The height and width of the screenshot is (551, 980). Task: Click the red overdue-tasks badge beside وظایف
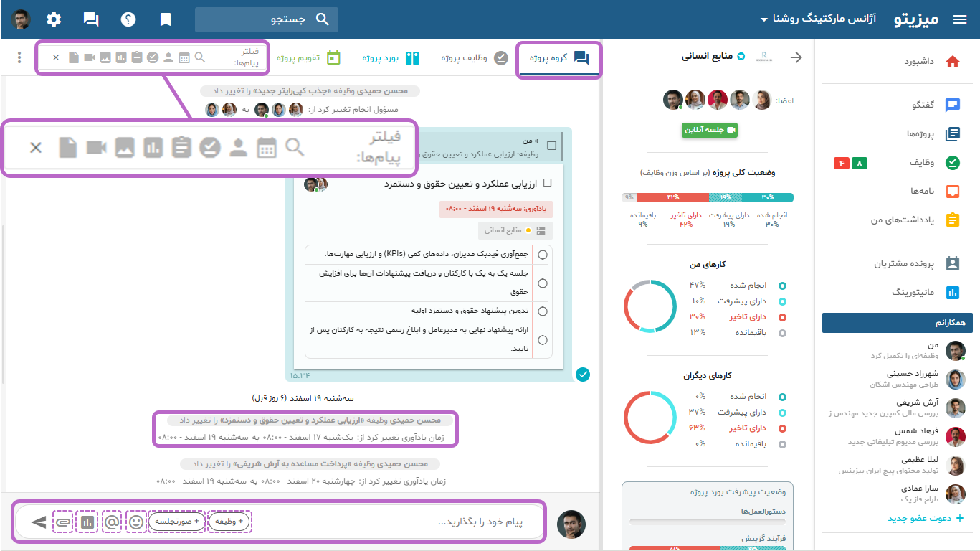click(842, 164)
